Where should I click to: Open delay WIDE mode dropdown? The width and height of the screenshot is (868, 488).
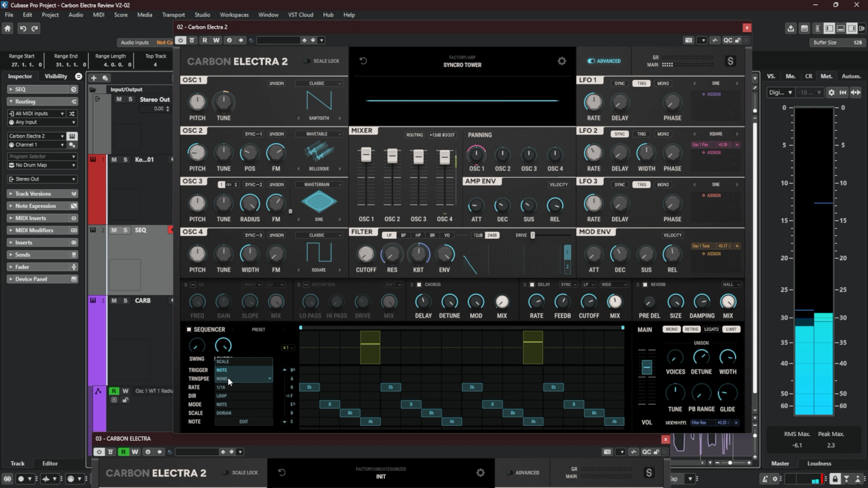pos(614,285)
